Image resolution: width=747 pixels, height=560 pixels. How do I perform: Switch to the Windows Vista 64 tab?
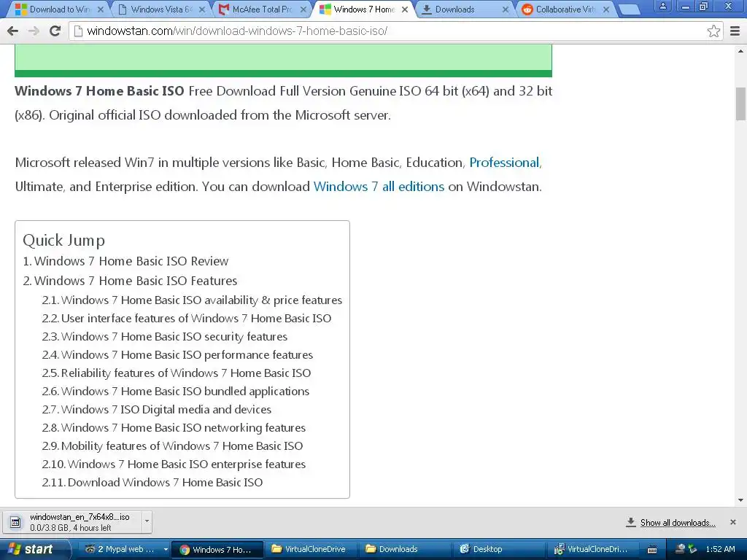click(160, 9)
